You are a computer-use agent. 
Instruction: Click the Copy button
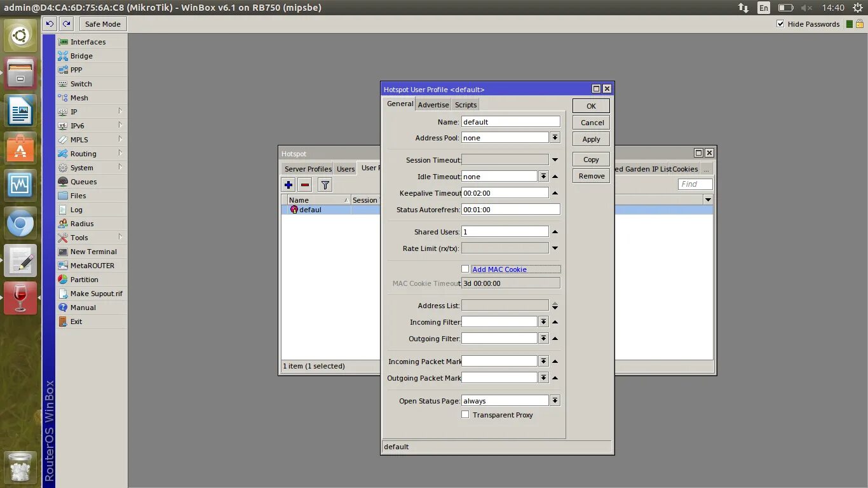(591, 159)
